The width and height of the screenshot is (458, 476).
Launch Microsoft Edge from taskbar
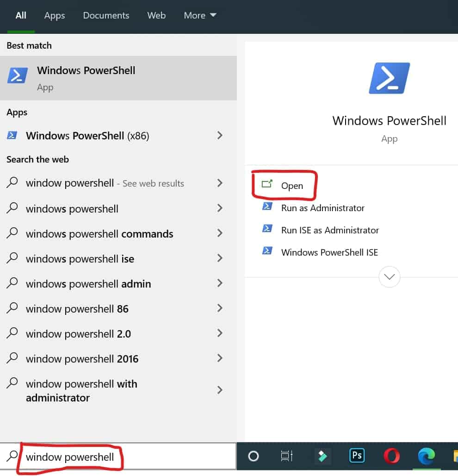point(427,456)
